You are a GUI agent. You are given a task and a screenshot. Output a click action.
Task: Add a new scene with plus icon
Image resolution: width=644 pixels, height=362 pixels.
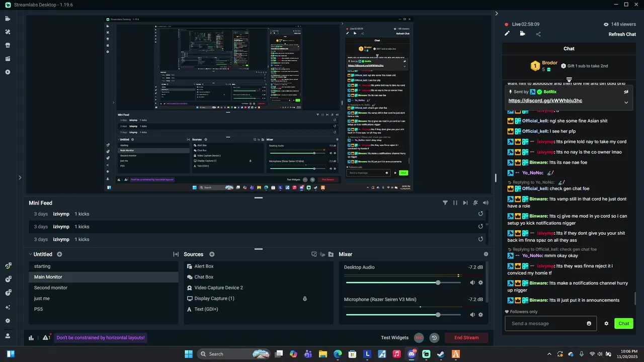(x=59, y=254)
